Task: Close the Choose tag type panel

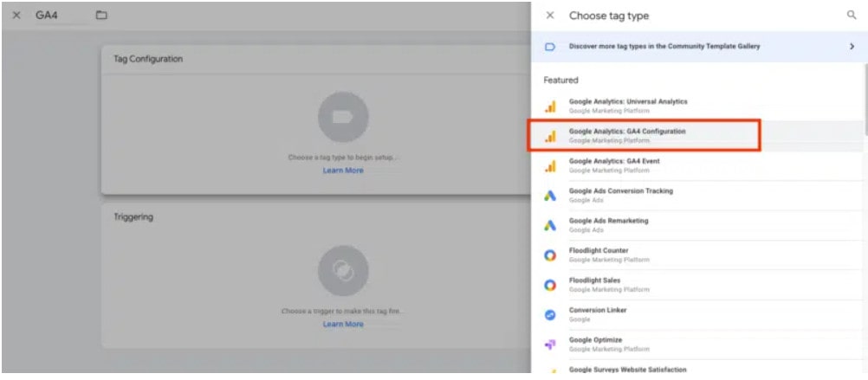Action: tap(550, 16)
